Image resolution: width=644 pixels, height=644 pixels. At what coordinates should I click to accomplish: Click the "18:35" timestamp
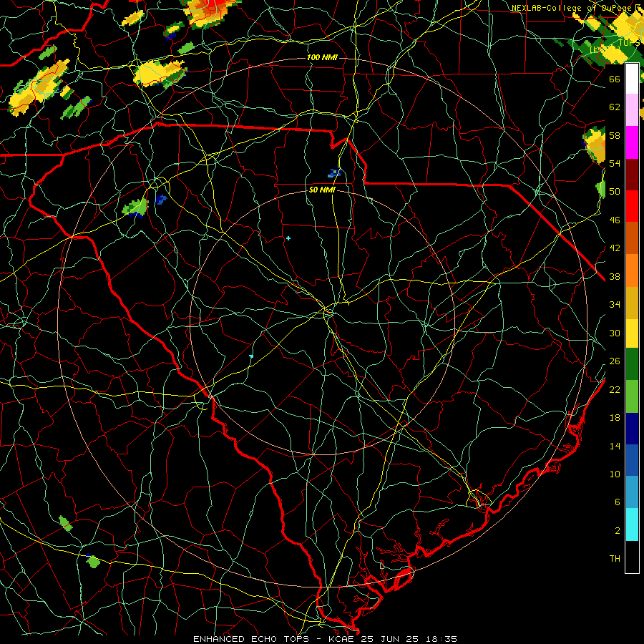point(441,639)
